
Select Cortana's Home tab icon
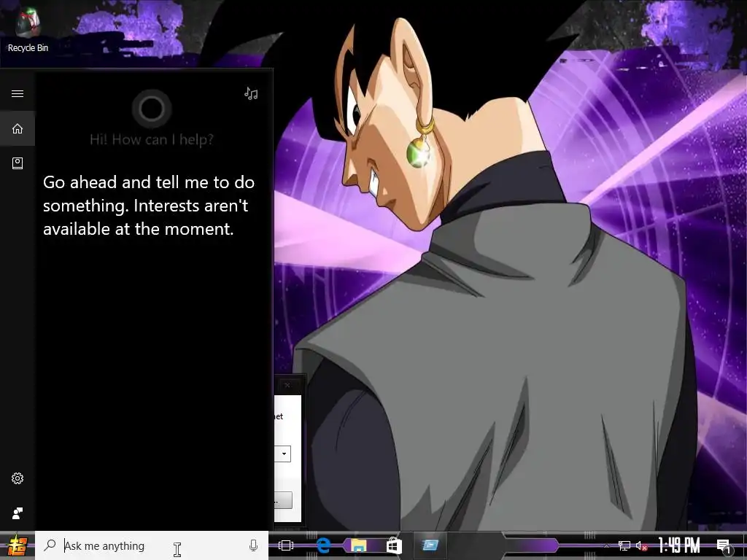point(18,128)
